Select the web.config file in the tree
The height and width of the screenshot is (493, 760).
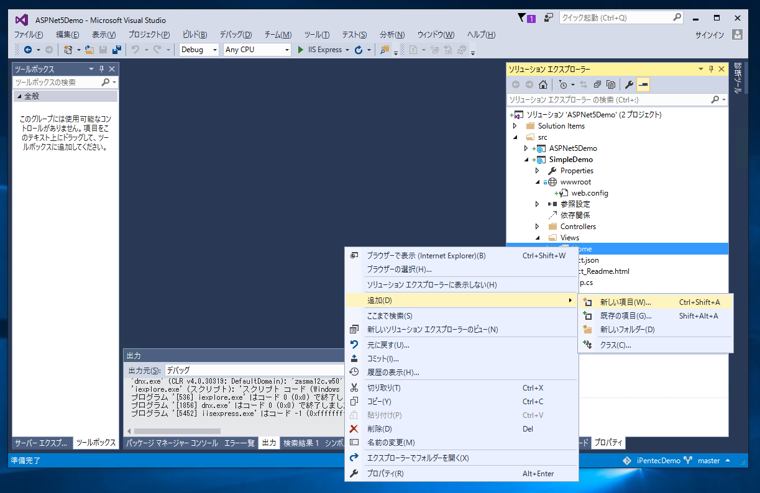click(x=589, y=193)
